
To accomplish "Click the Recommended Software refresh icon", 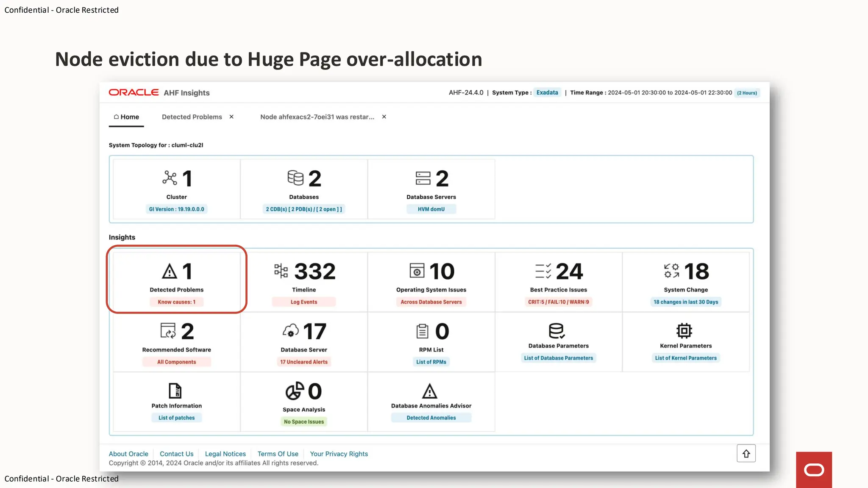I will click(168, 331).
